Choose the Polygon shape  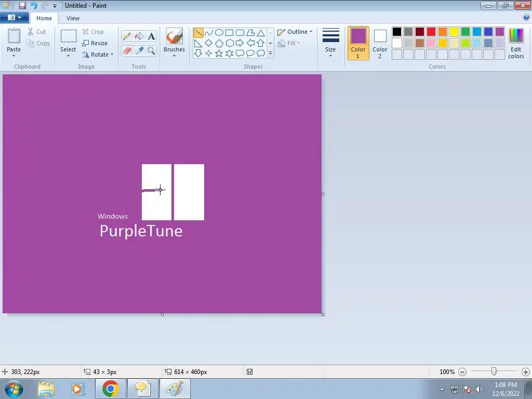coord(250,33)
